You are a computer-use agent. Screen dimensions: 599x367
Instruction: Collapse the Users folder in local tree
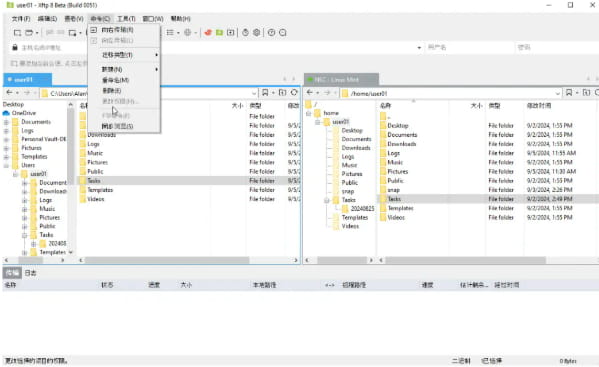[6, 165]
